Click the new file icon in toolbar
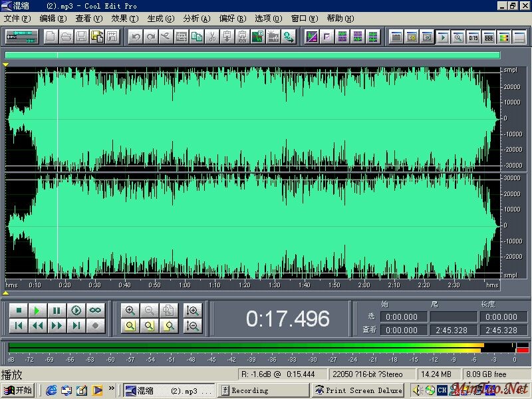 [52, 37]
